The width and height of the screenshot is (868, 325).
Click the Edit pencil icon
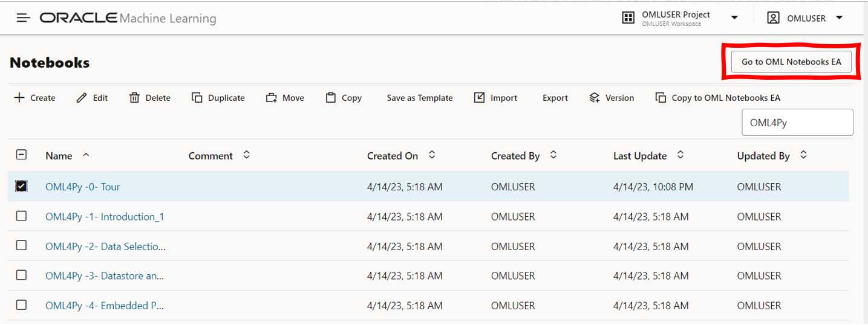pyautogui.click(x=82, y=98)
